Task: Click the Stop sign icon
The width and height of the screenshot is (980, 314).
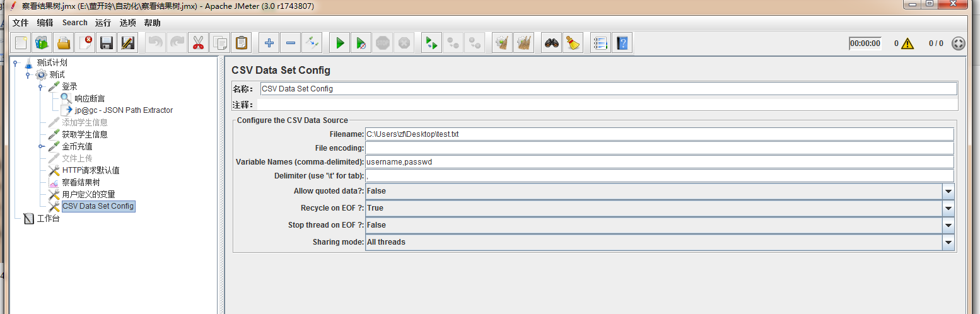Action: click(383, 43)
